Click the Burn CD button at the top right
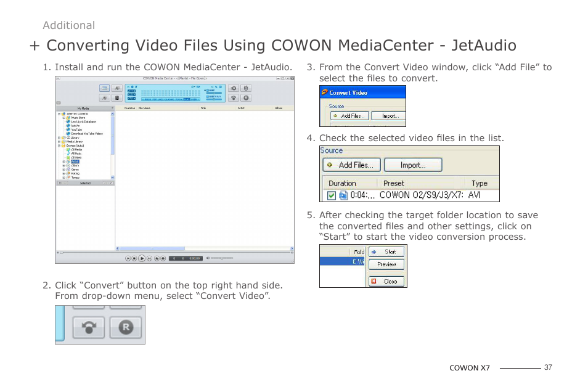 pos(246,88)
